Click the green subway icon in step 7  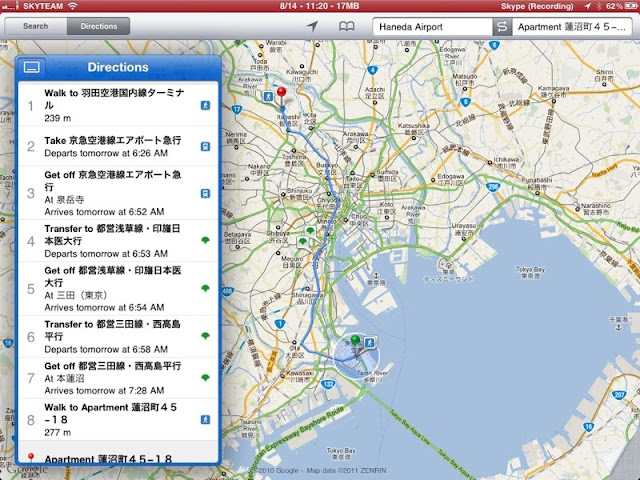[x=205, y=378]
